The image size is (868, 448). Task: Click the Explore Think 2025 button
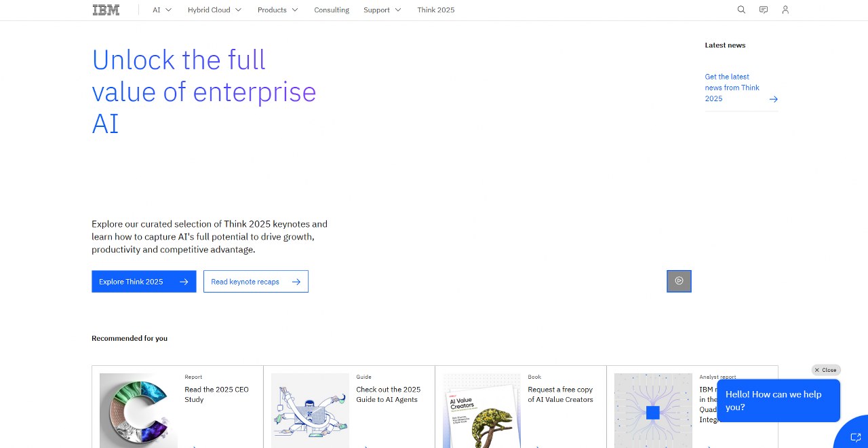(x=144, y=282)
